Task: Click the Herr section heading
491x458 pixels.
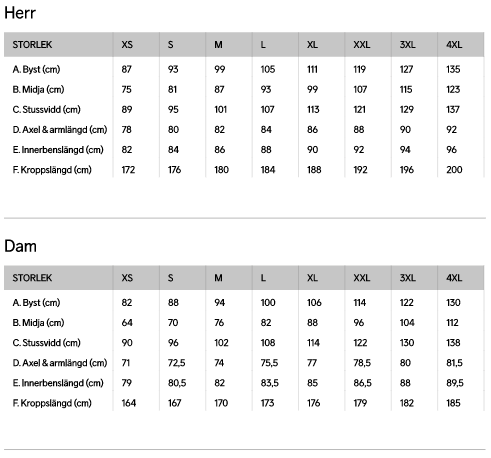Action: (x=20, y=13)
